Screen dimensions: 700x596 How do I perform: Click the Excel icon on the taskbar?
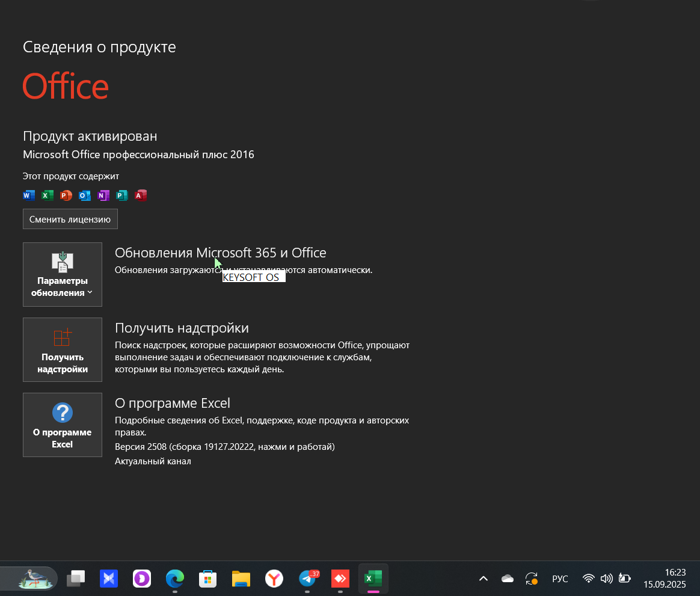pyautogui.click(x=373, y=579)
